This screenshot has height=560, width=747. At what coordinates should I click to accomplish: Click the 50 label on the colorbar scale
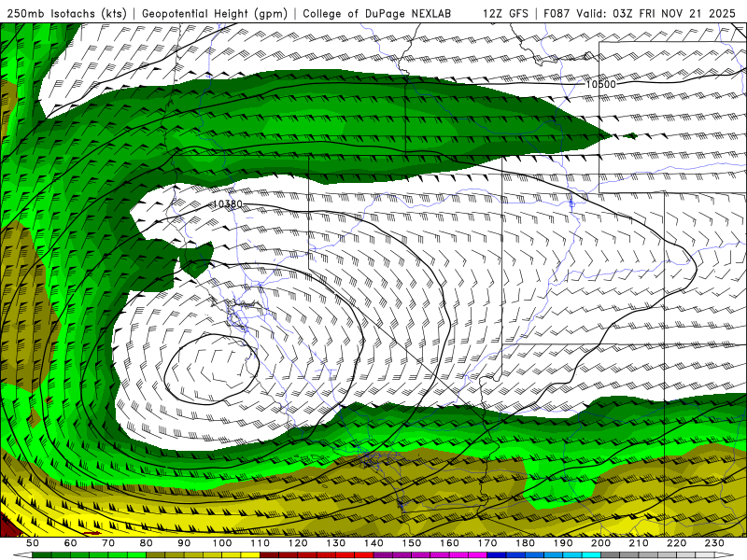(x=33, y=543)
